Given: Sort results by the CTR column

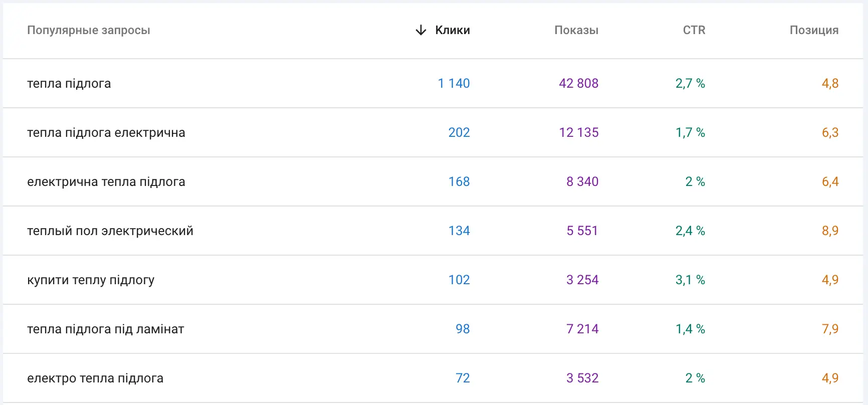Looking at the screenshot, I should pos(694,30).
